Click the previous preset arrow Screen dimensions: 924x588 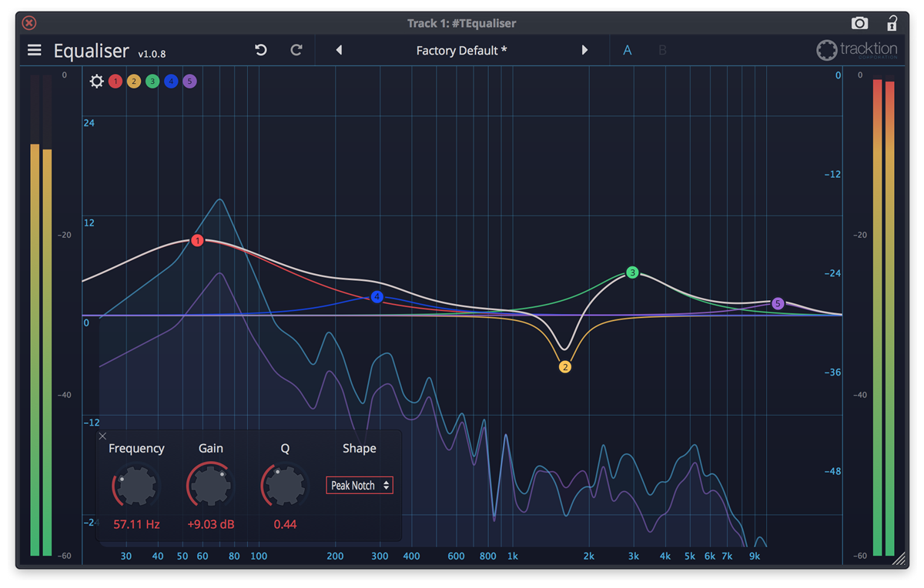339,49
